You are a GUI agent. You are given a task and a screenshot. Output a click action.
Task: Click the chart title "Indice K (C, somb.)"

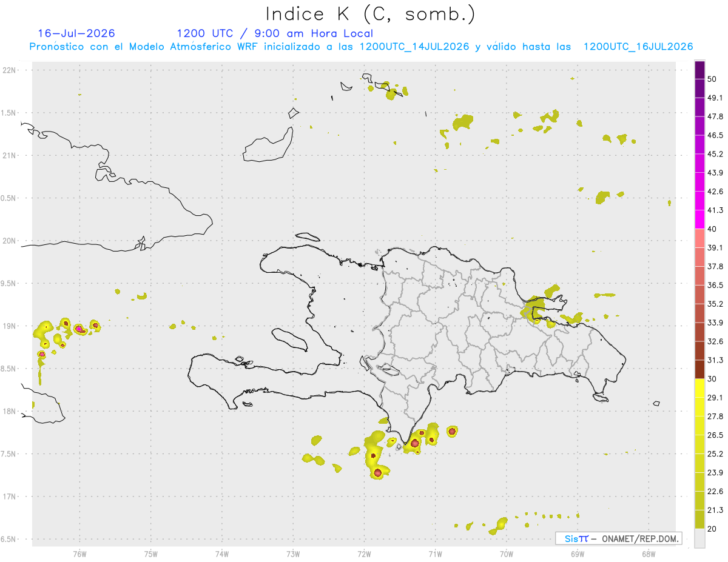370,14
